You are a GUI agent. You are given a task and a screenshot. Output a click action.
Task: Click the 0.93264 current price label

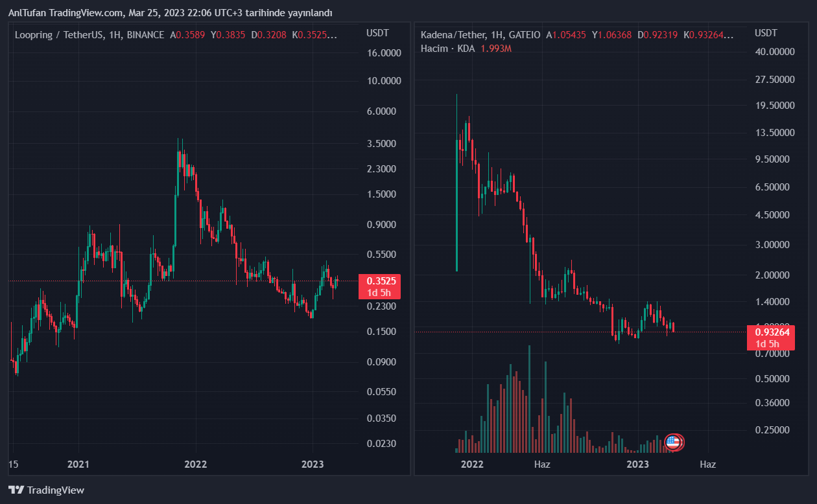(x=770, y=332)
